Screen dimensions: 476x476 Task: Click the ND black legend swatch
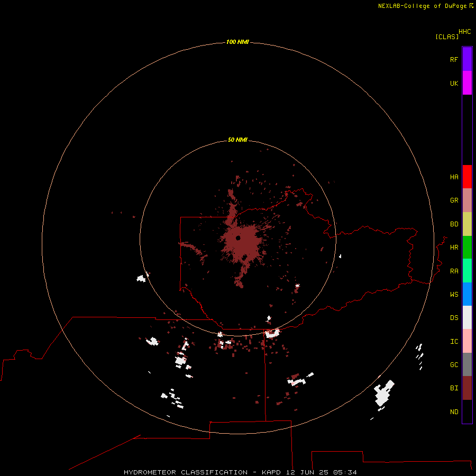click(467, 411)
